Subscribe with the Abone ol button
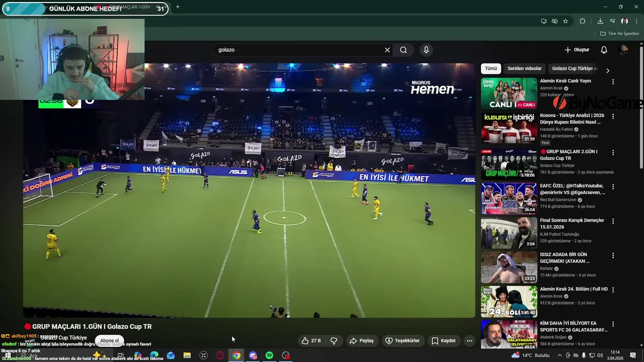Screen dimensions: 644x362 coord(109,340)
